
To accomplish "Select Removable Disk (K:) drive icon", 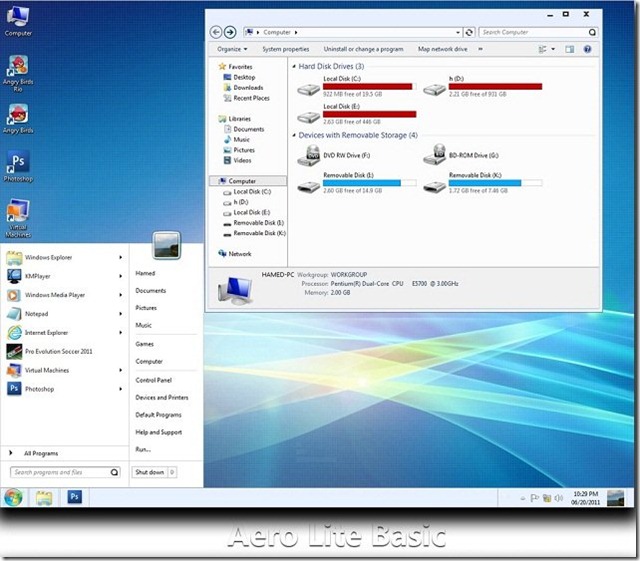I will click(x=434, y=187).
